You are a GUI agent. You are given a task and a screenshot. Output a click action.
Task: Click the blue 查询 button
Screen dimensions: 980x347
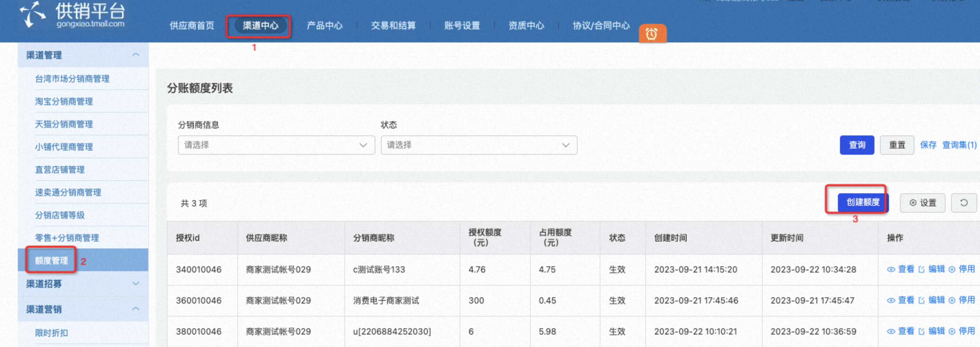tap(857, 145)
